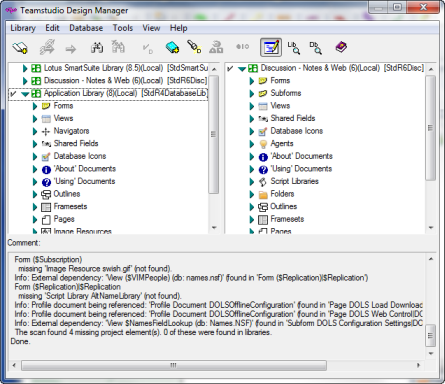Select Framesets in the right pane
This screenshot has width=445, height=384.
coord(287,219)
